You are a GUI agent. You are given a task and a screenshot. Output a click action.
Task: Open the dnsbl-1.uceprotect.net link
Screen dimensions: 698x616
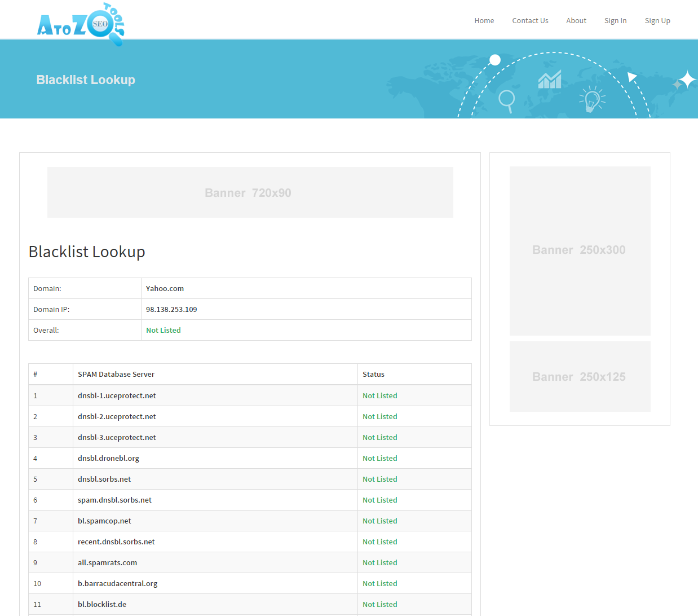coord(117,395)
